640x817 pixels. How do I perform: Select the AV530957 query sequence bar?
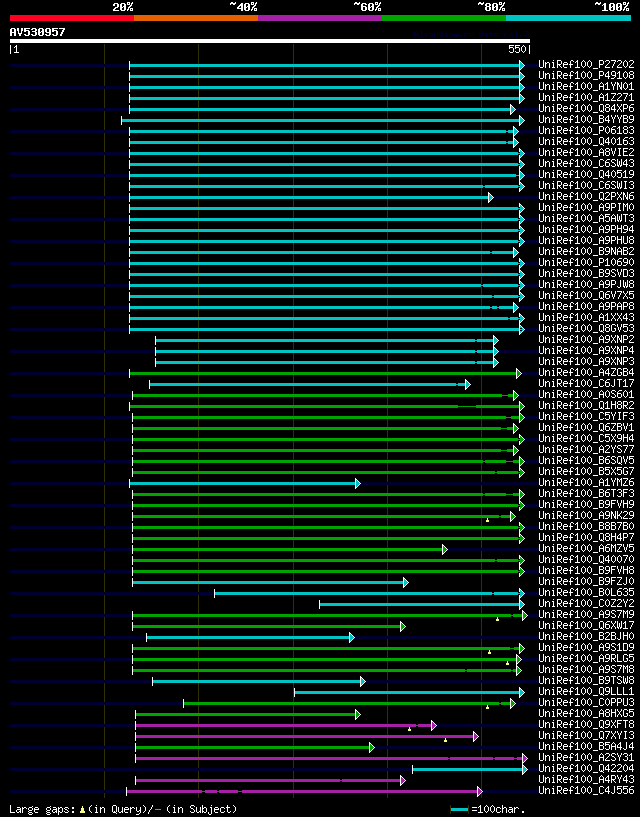pyautogui.click(x=270, y=41)
